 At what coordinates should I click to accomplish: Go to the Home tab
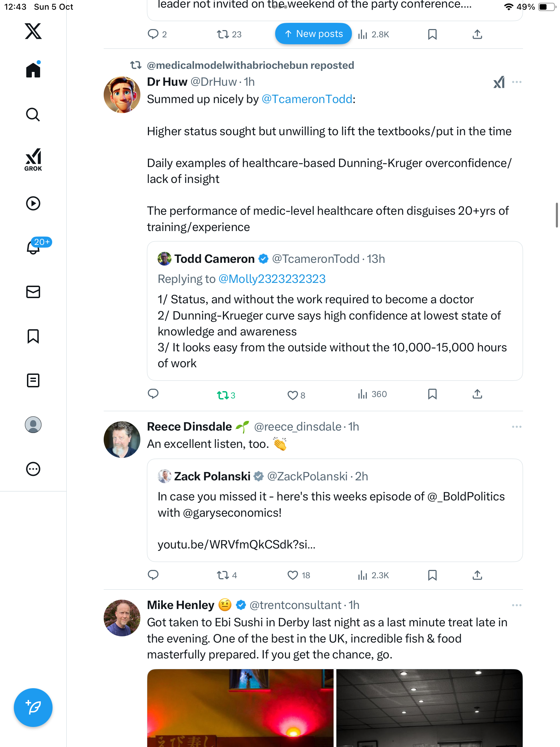[x=33, y=70]
